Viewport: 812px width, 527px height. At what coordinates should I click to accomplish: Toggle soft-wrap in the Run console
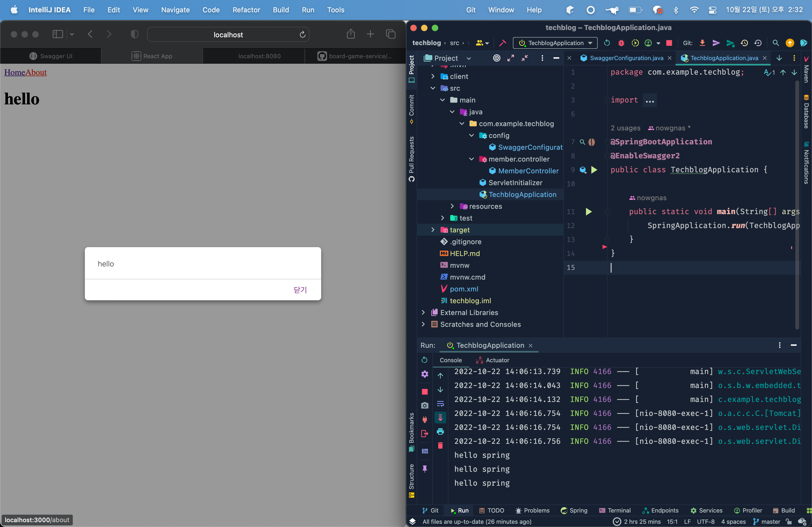coord(440,404)
